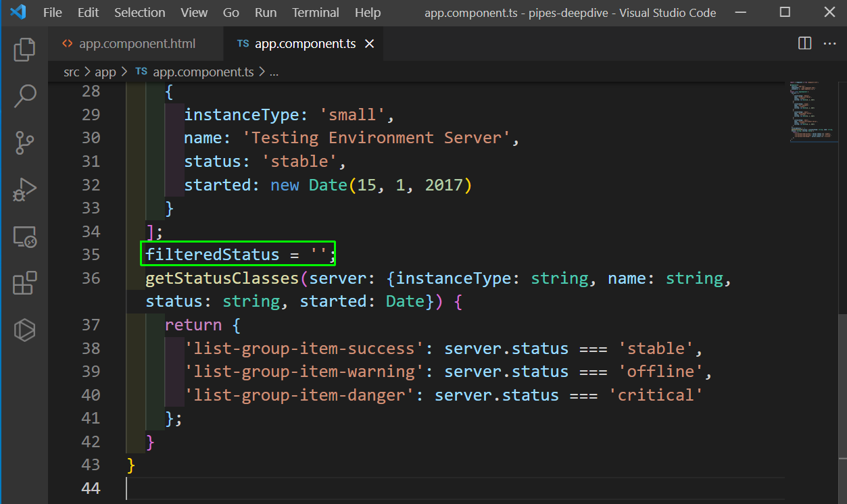The height and width of the screenshot is (504, 847).
Task: Open the Extensions view
Action: pos(24,283)
